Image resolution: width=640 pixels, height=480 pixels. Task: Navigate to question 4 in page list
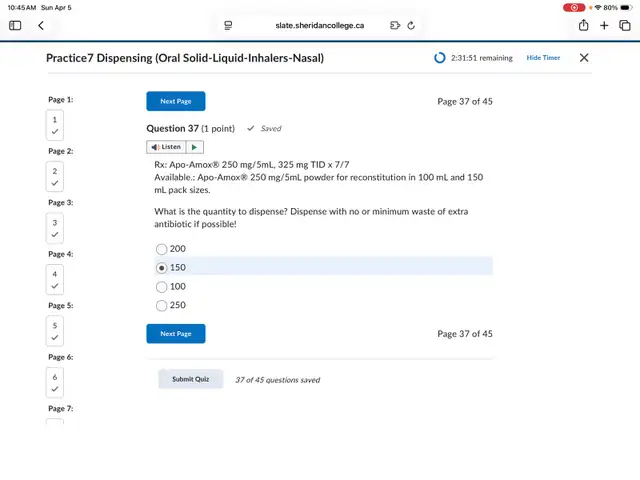[55, 279]
